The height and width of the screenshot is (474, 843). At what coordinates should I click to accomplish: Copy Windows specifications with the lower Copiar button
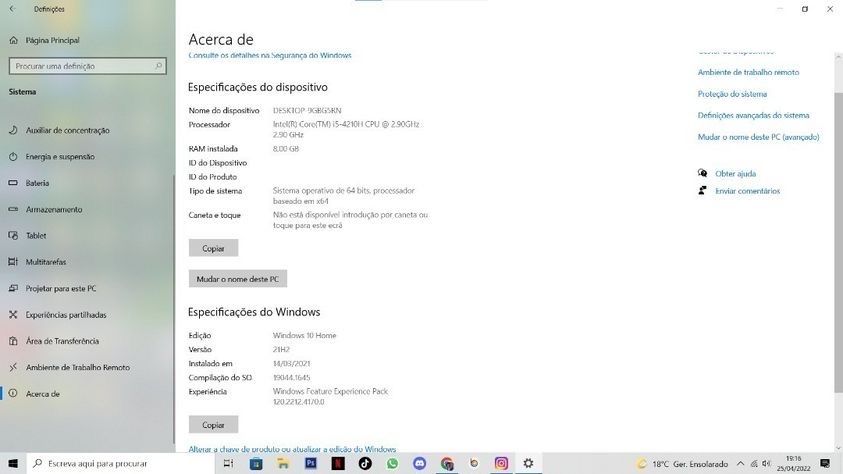(213, 425)
